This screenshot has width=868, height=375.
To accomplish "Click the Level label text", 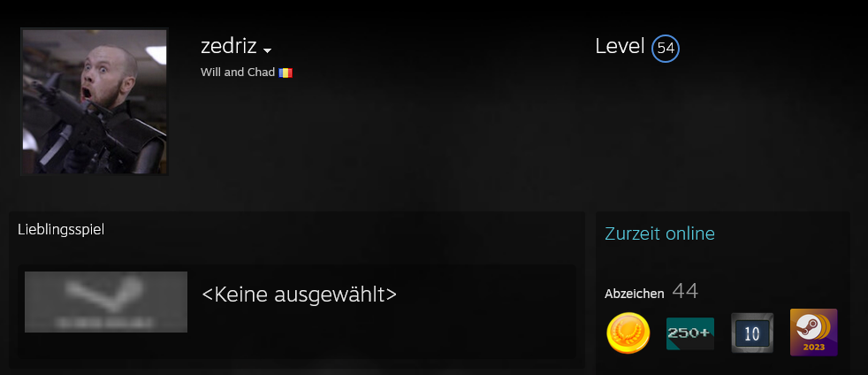I will pyautogui.click(x=620, y=47).
